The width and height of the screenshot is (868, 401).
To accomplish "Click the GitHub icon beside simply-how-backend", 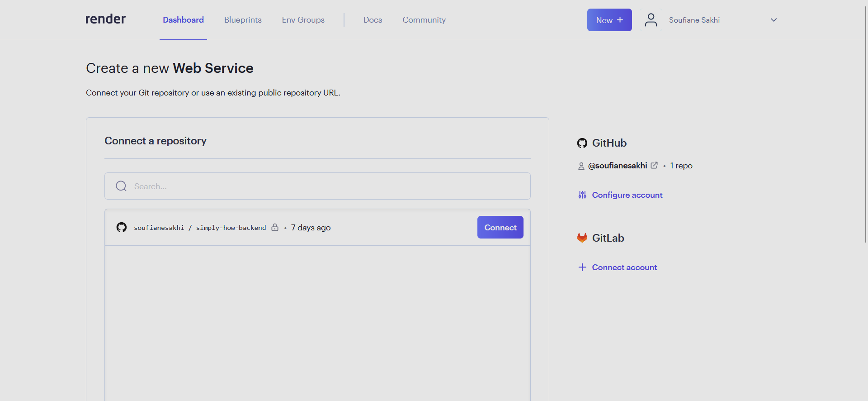I will [122, 227].
